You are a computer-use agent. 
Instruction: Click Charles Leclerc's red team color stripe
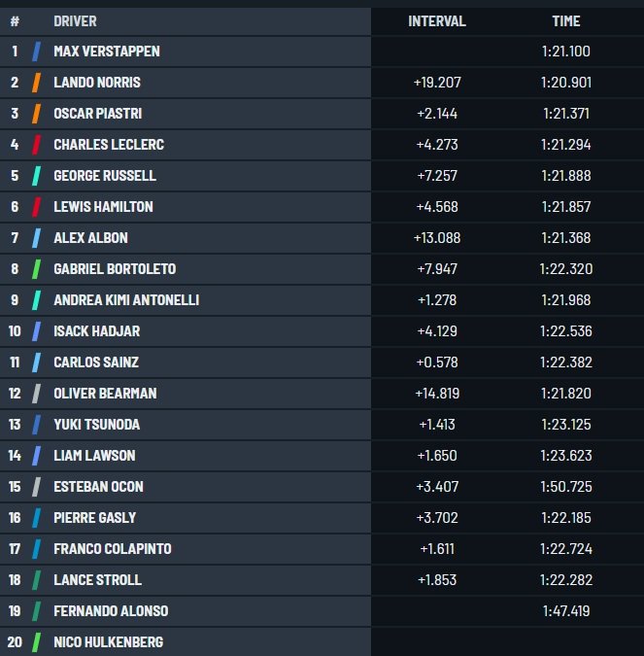[36, 145]
